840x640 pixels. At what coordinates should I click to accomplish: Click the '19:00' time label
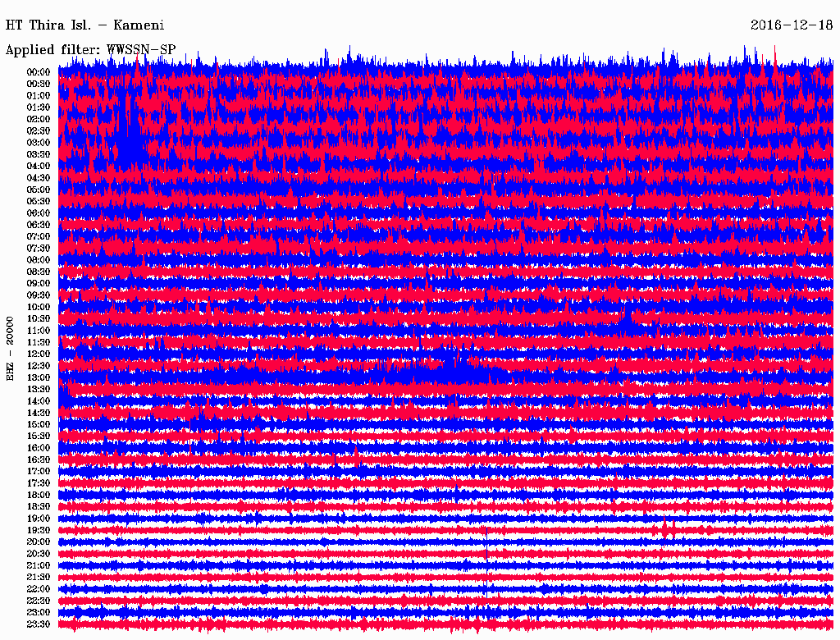point(39,519)
